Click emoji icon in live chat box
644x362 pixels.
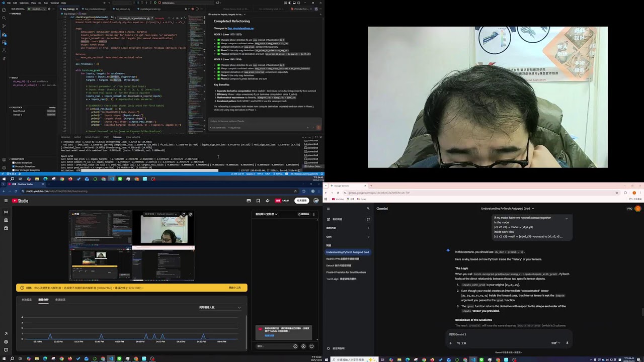click(295, 346)
